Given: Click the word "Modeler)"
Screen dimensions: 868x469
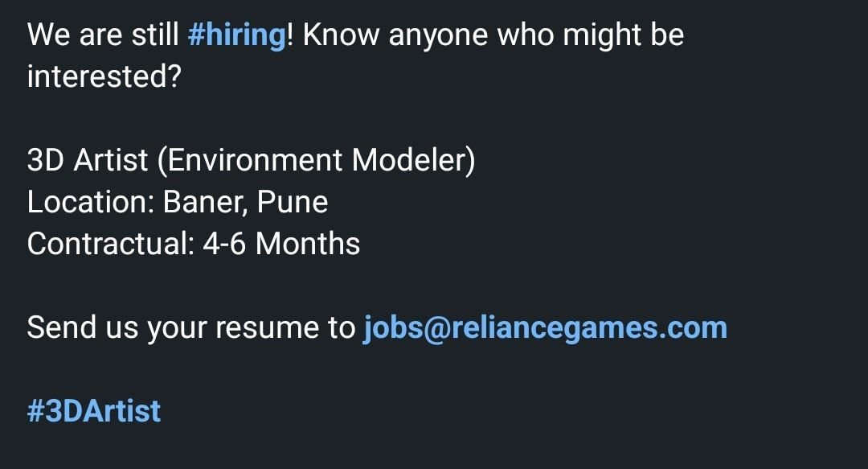Looking at the screenshot, I should click(x=415, y=160).
